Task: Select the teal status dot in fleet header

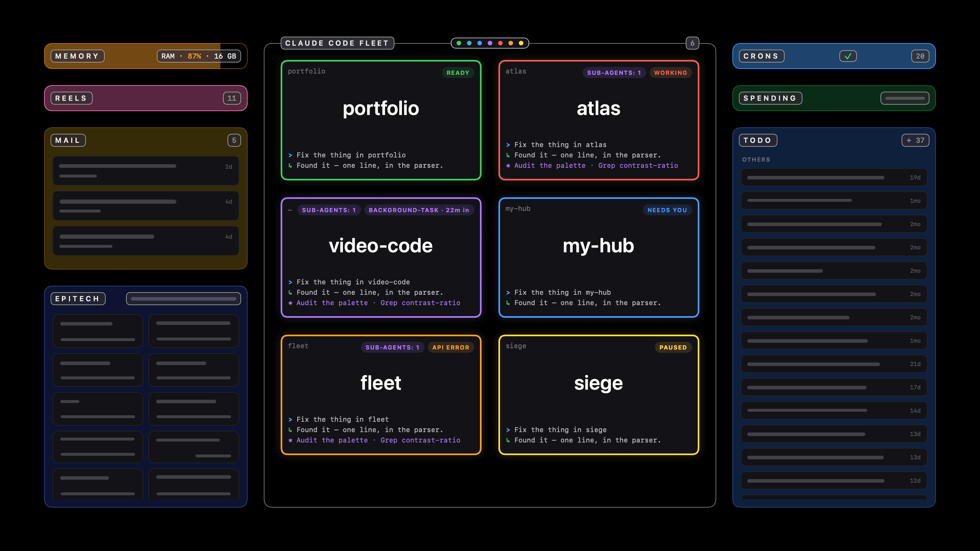Action: point(469,43)
